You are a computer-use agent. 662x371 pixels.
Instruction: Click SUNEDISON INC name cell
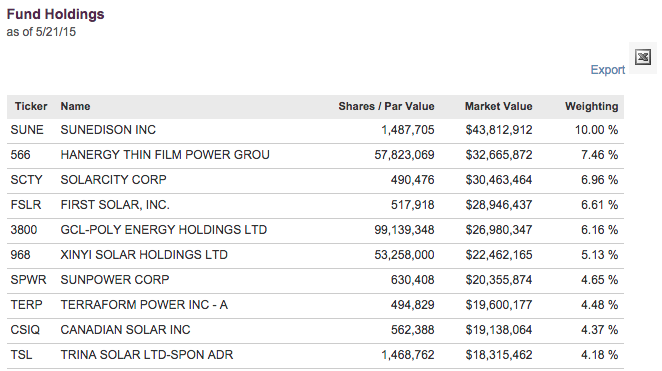click(x=108, y=130)
